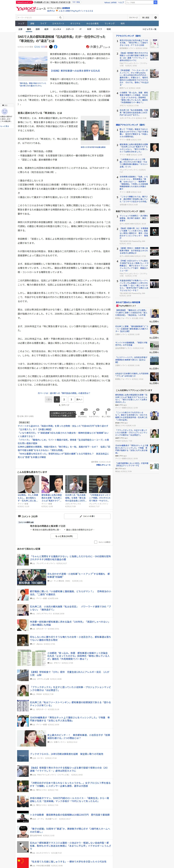Click the 新規取得 ID link
This screenshot has width=174, height=868.
point(66,8)
